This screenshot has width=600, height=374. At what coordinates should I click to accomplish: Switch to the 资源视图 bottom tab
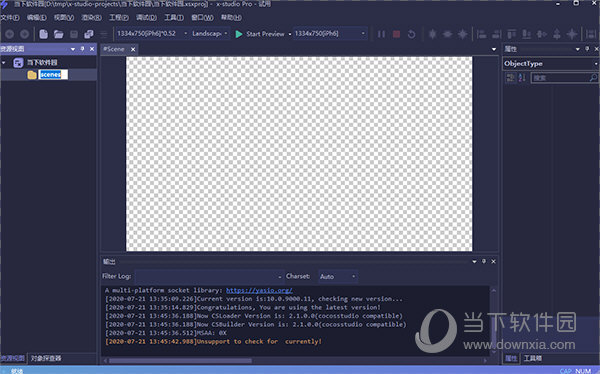13,358
